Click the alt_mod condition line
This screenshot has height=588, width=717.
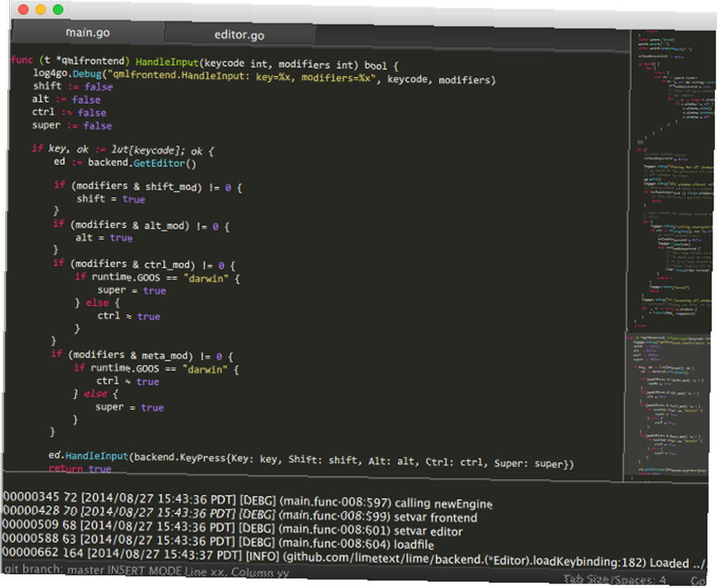click(141, 225)
